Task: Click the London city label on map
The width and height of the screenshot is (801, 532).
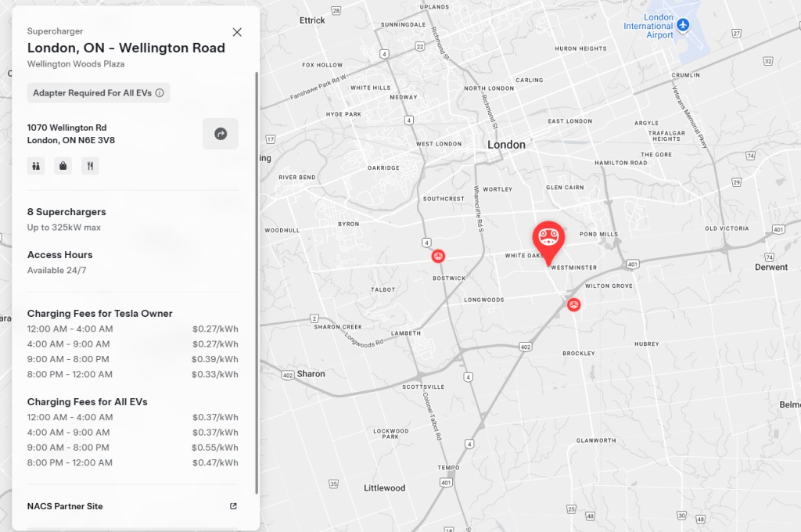Action: click(506, 145)
